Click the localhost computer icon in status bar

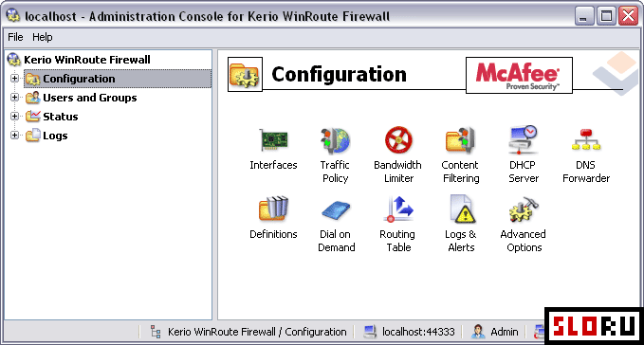(x=370, y=332)
